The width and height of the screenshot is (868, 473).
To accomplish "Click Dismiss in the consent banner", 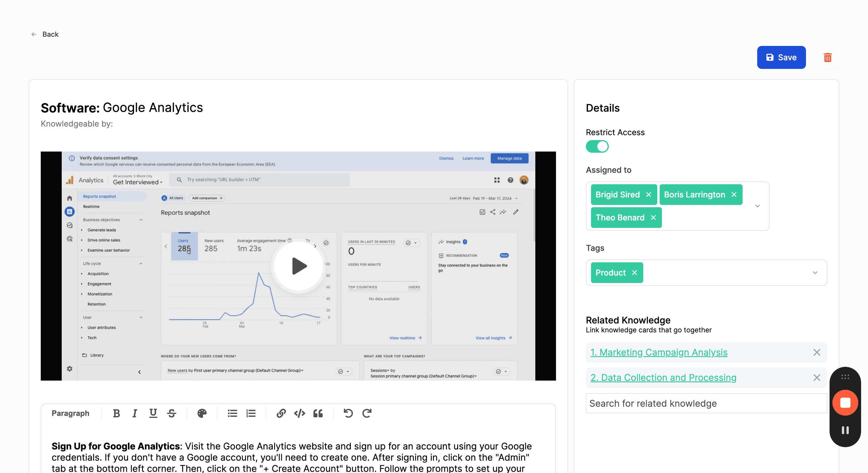I will point(446,158).
